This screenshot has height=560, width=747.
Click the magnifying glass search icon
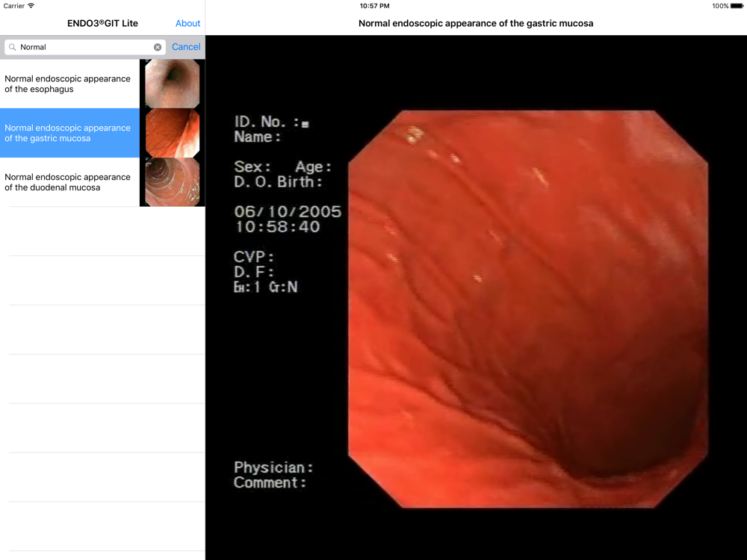[x=13, y=47]
